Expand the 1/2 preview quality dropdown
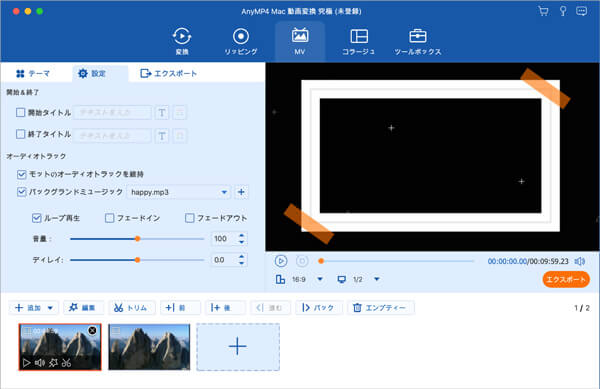Viewport: 600px width, 389px height. pyautogui.click(x=377, y=279)
